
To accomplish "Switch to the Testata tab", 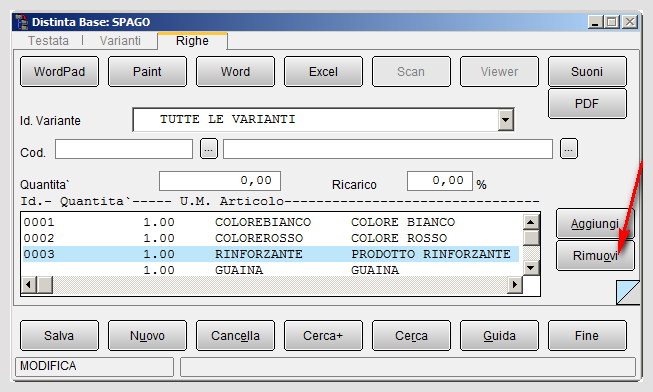I will (x=48, y=41).
